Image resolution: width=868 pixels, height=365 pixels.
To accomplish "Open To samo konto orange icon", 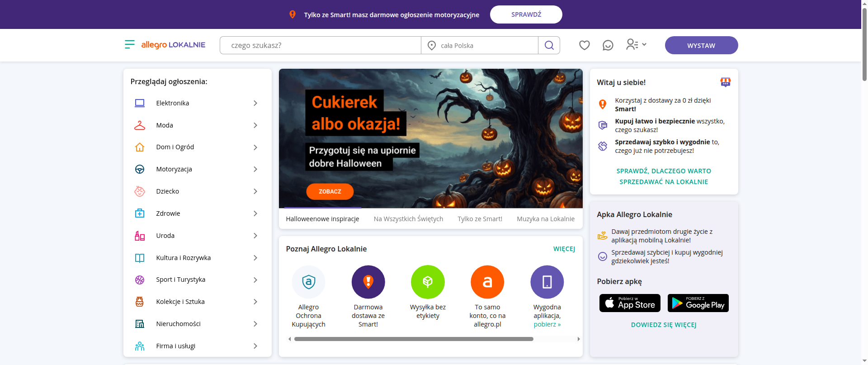I will [x=487, y=282].
